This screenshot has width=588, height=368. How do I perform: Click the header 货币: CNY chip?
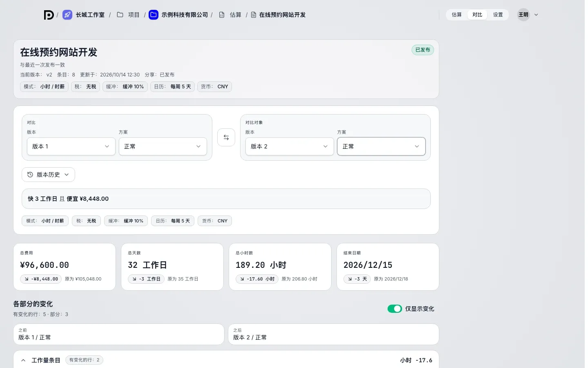(214, 87)
